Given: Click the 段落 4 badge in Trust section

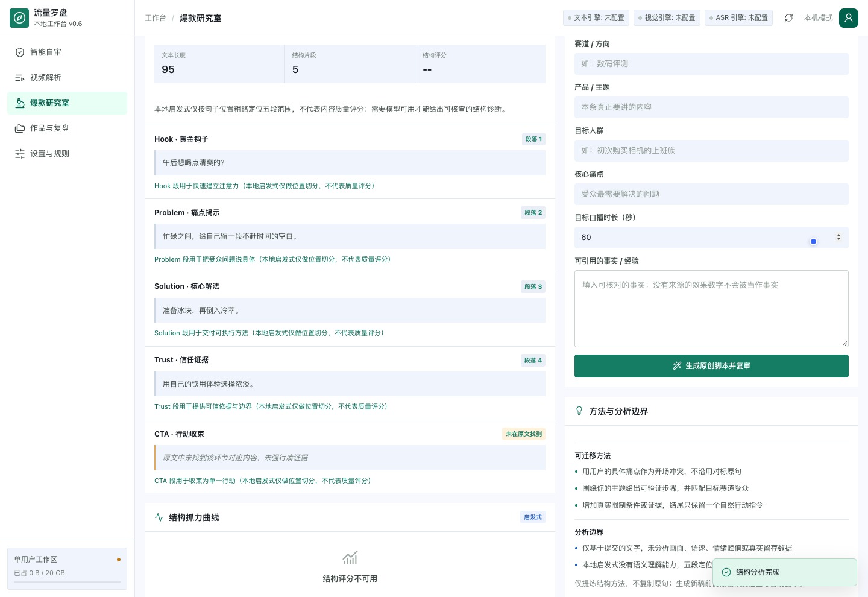Looking at the screenshot, I should (x=533, y=361).
